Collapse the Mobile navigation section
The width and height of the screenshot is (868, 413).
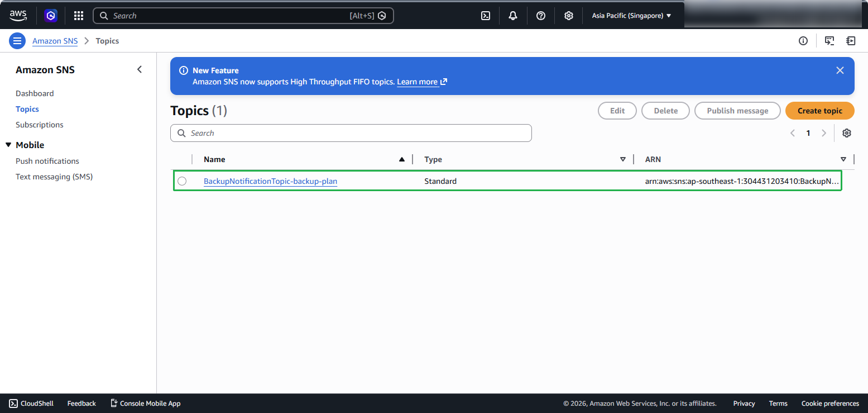(8, 145)
